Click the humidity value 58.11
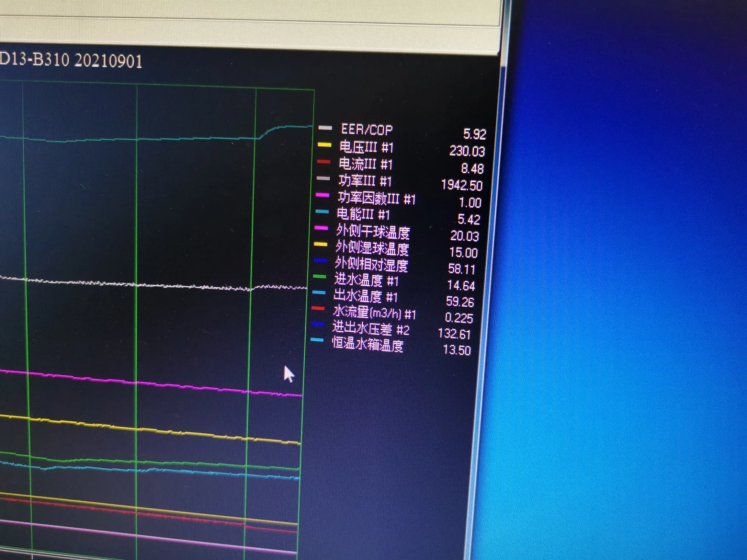 click(x=461, y=269)
